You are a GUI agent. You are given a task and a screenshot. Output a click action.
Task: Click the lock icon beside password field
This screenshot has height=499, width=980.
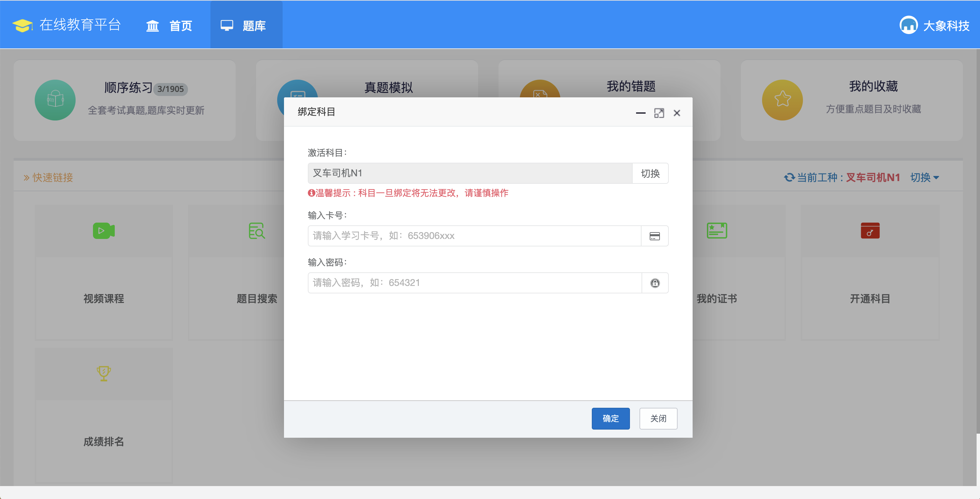coord(655,283)
